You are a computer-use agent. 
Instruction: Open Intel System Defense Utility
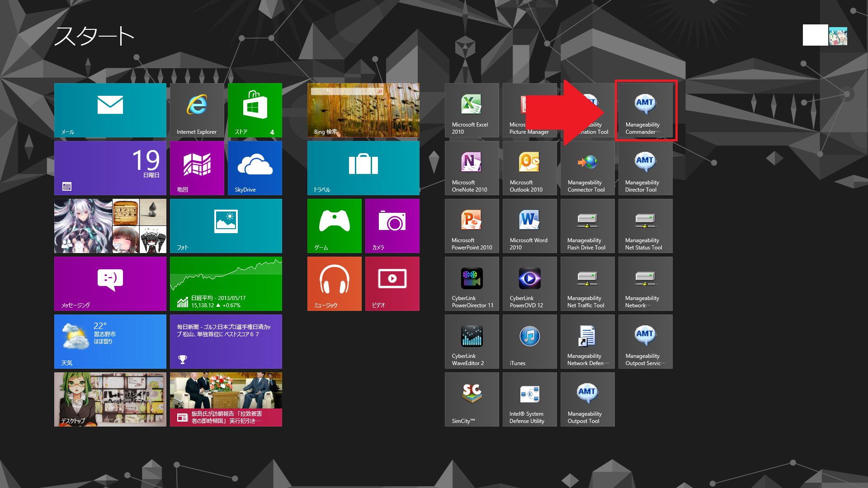(529, 399)
